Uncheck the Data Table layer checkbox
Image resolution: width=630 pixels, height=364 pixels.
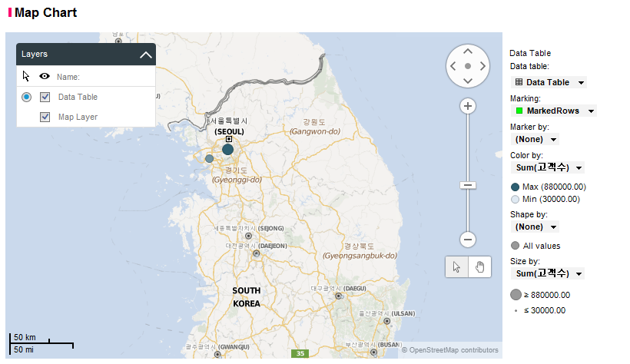point(45,97)
